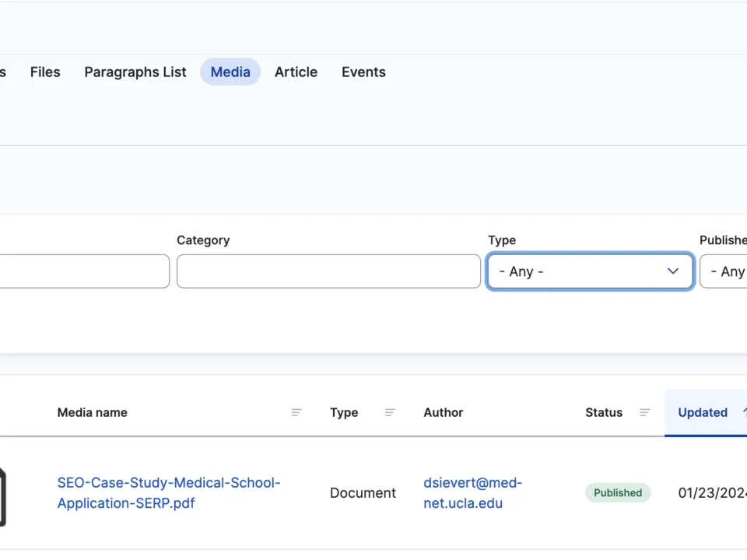Open the SEO-Case-Study-Medical-School-Application-SERP.pdf link
Viewport: 747px width, 560px height.
169,492
